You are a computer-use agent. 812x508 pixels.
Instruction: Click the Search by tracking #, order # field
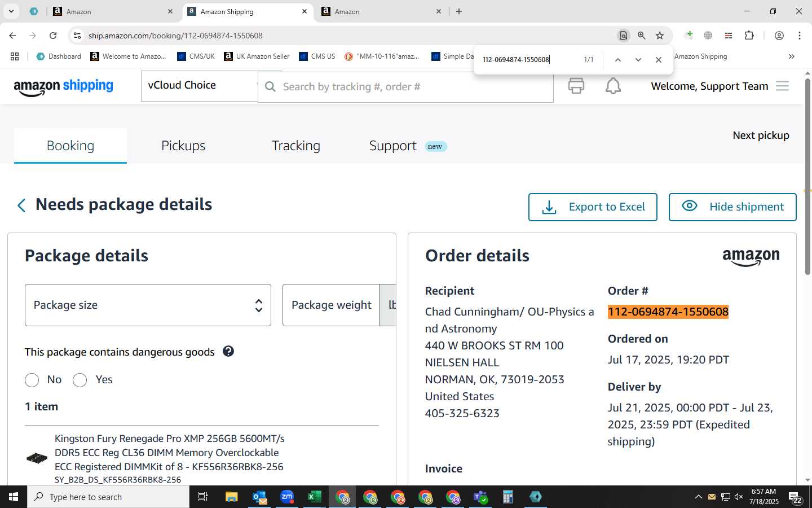point(405,87)
